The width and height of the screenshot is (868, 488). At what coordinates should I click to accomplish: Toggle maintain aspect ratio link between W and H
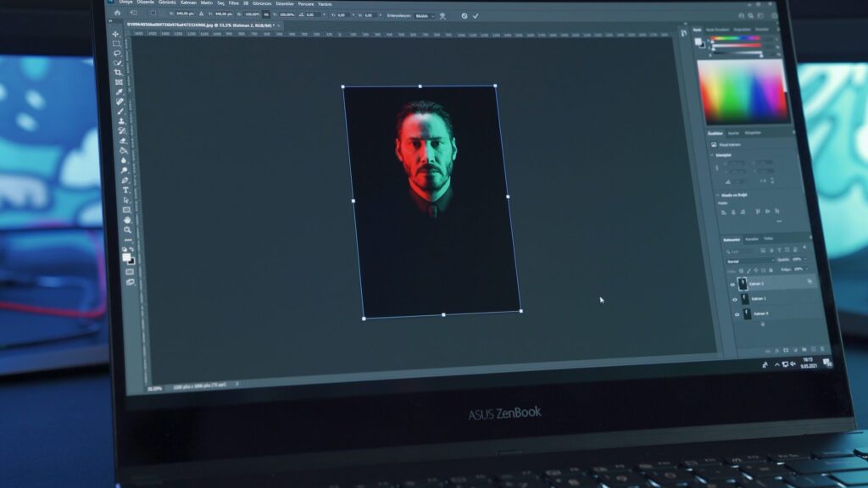(266, 14)
